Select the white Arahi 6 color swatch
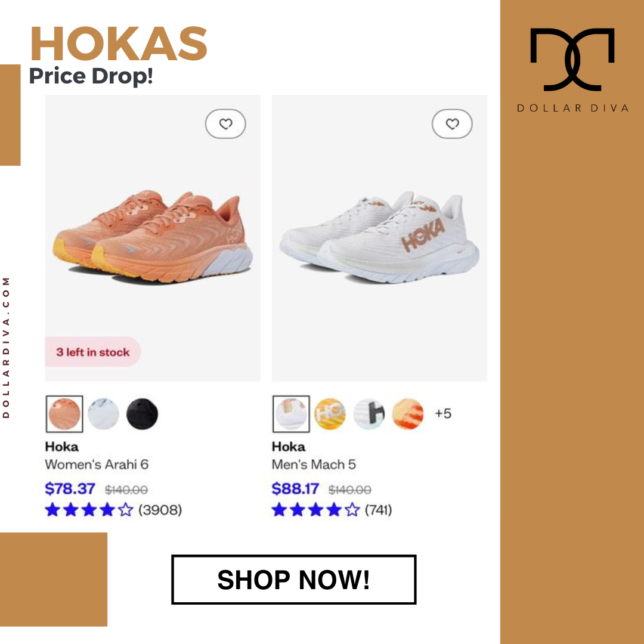The height and width of the screenshot is (644, 644). 104,414
